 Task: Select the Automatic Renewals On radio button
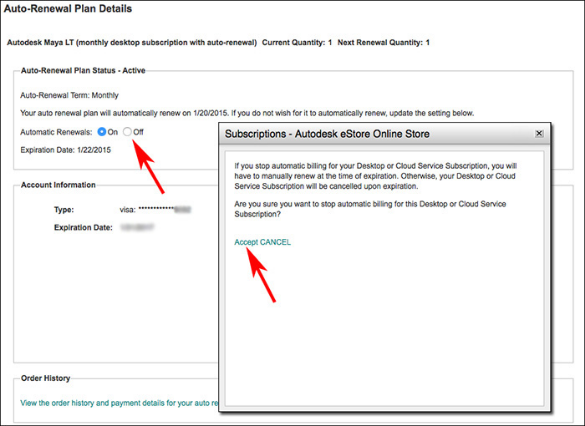click(101, 132)
